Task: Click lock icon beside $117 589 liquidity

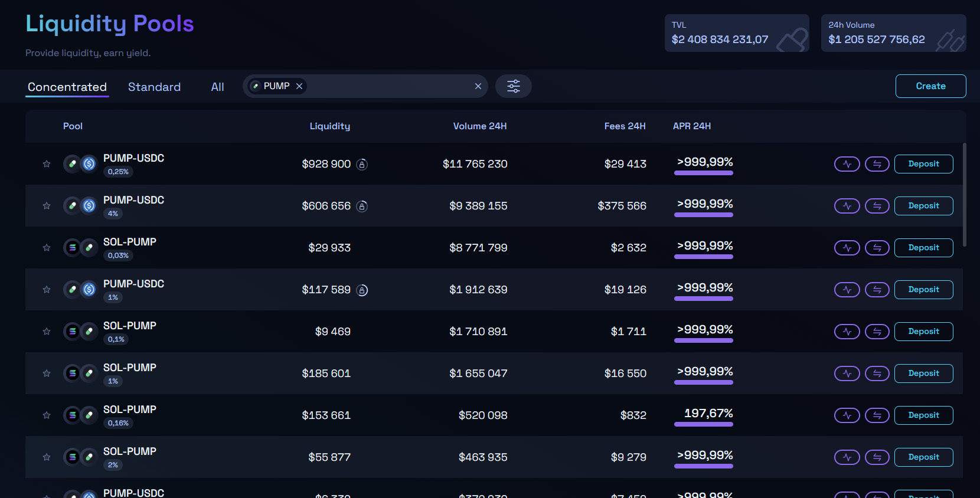Action: pyautogui.click(x=362, y=290)
